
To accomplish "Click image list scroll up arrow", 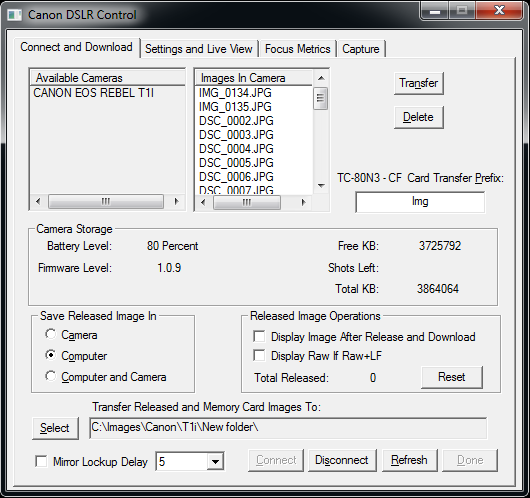I will click(321, 78).
